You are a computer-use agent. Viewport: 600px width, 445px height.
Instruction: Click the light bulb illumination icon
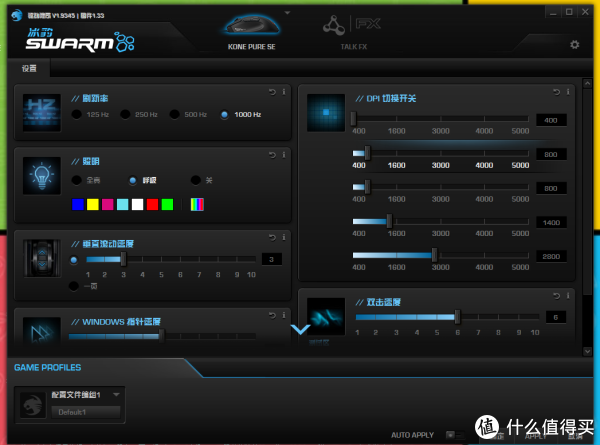click(x=42, y=176)
